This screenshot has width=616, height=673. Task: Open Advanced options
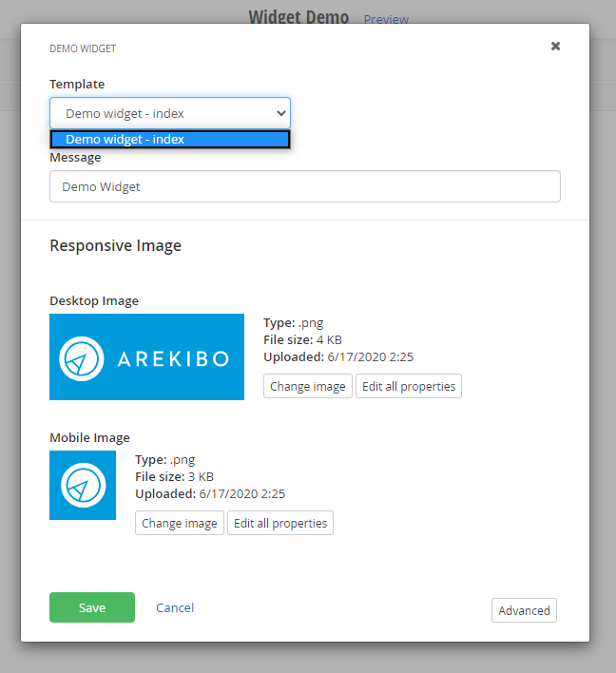coord(524,610)
